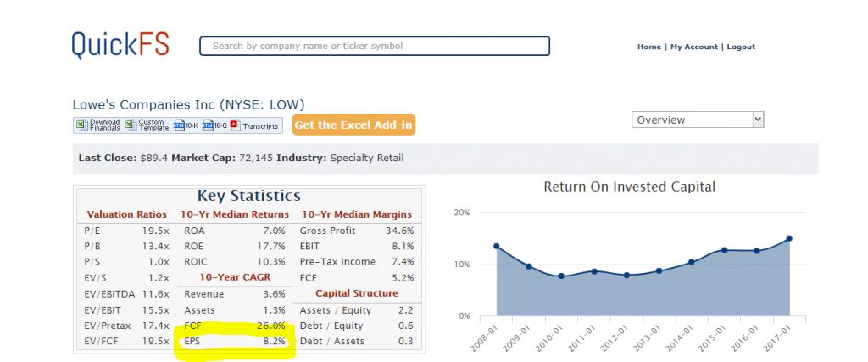Click the Specialty Retail industry text
This screenshot has width=868, height=362.
367,159
